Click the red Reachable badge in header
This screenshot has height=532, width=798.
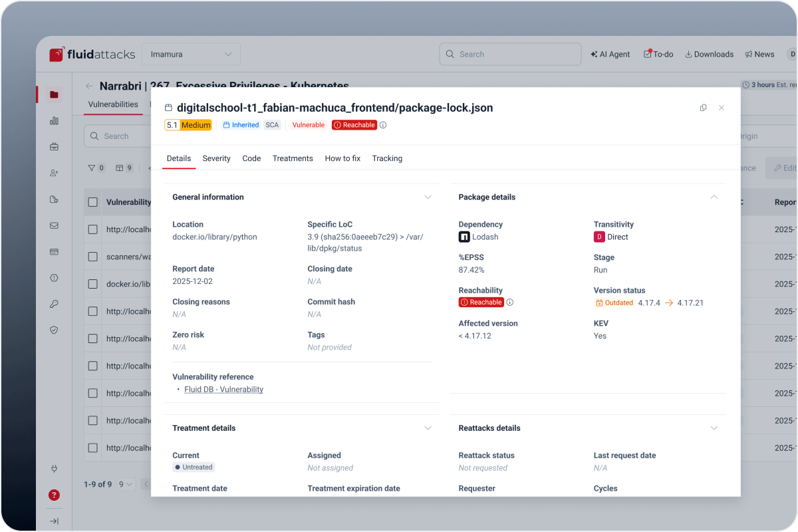pos(354,125)
